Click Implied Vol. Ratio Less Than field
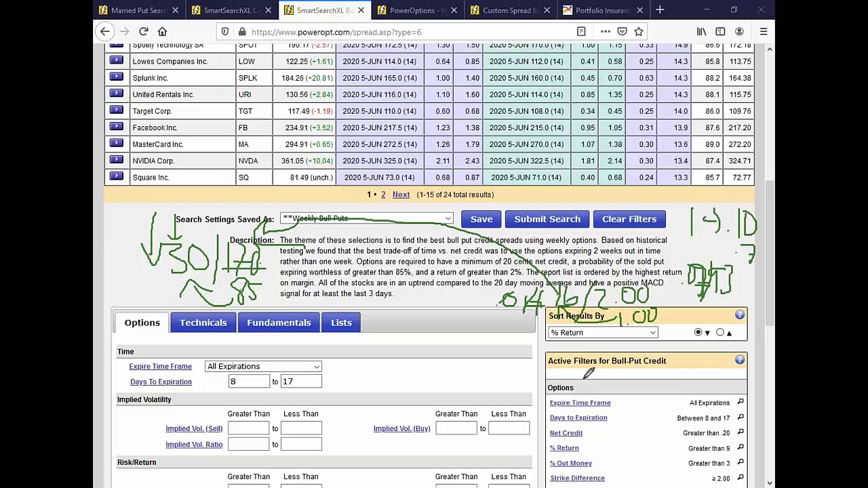Viewport: 868px width, 488px height. pyautogui.click(x=301, y=444)
